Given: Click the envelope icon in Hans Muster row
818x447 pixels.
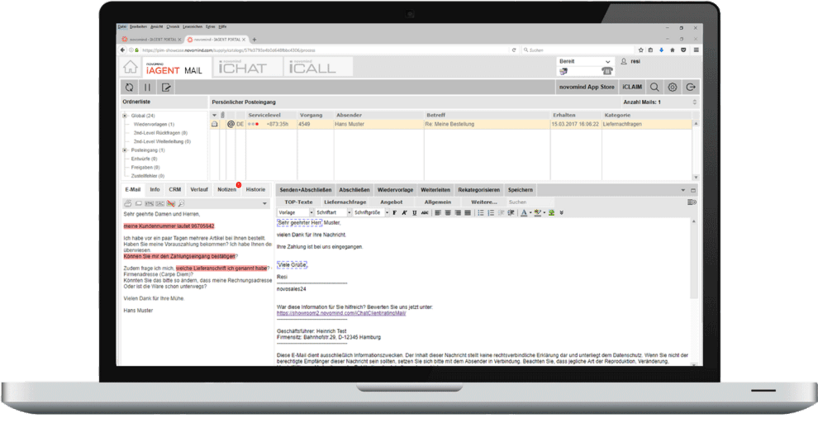Looking at the screenshot, I should tap(214, 124).
